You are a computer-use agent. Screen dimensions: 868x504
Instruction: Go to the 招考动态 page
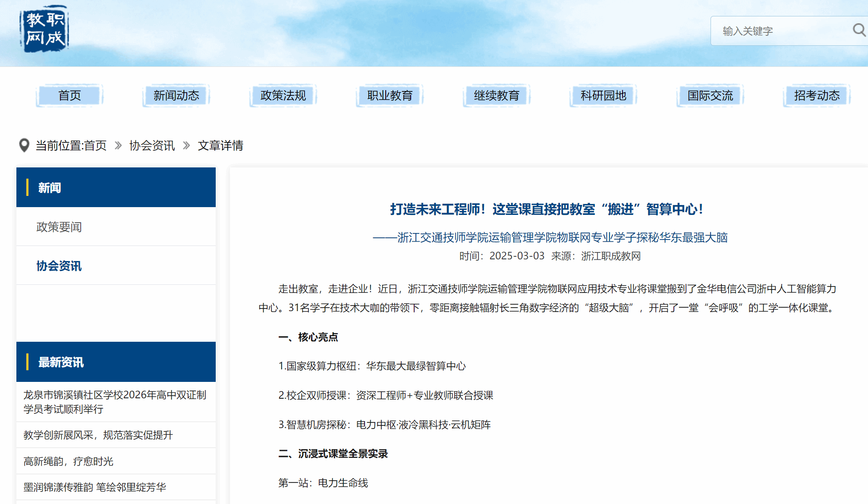pyautogui.click(x=817, y=95)
